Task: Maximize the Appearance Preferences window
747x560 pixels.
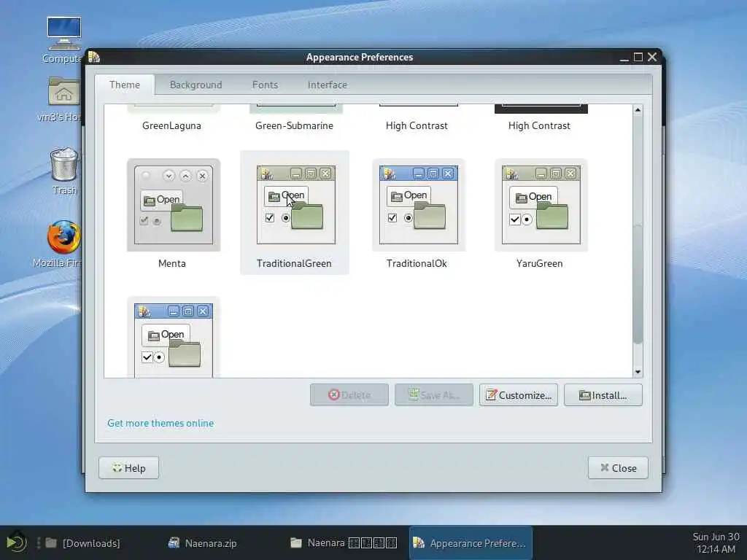Action: coord(638,57)
